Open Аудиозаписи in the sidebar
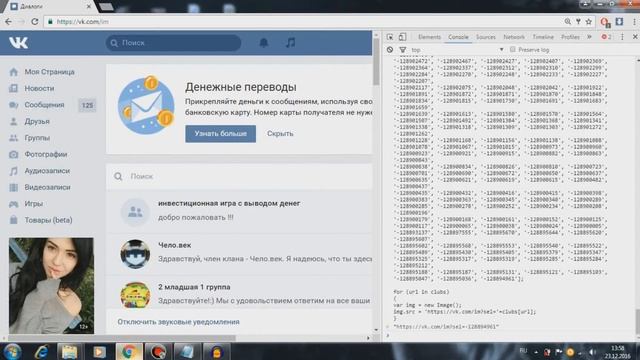The image size is (640, 360). point(47,171)
